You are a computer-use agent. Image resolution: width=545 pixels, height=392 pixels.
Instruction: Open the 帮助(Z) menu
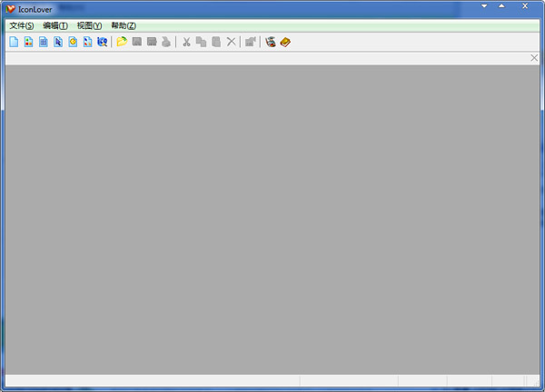[x=124, y=25]
